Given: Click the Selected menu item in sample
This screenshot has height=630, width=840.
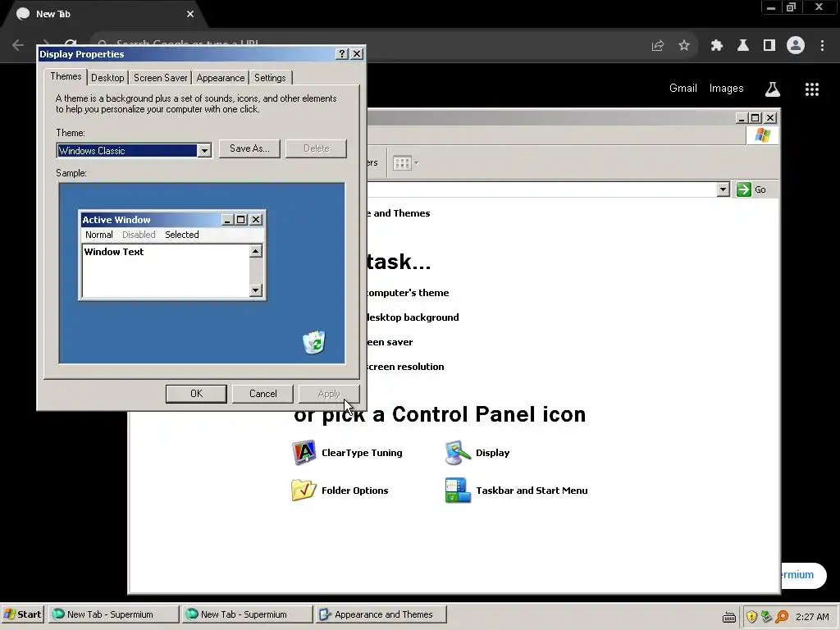Looking at the screenshot, I should 181,235.
